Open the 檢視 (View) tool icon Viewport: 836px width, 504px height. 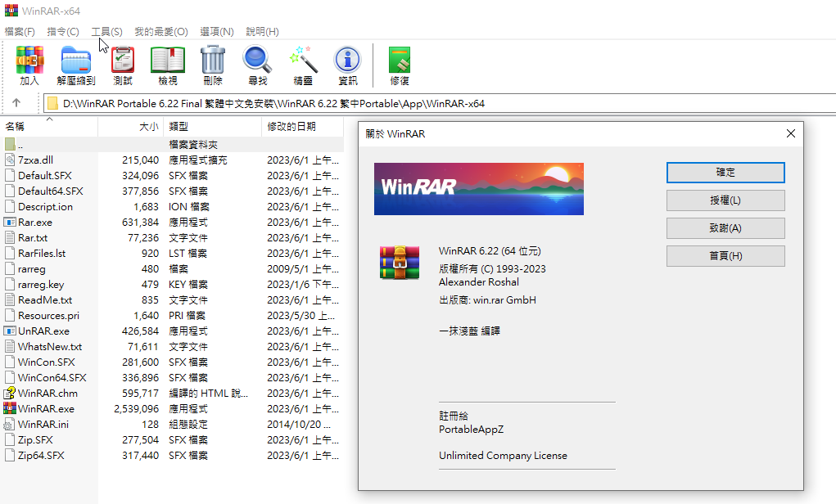click(x=167, y=65)
